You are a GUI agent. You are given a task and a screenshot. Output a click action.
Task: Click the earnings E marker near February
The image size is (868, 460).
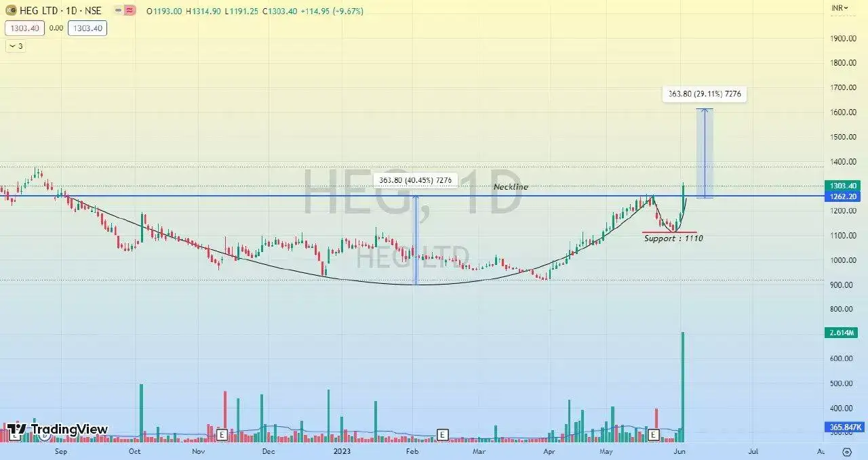point(442,434)
